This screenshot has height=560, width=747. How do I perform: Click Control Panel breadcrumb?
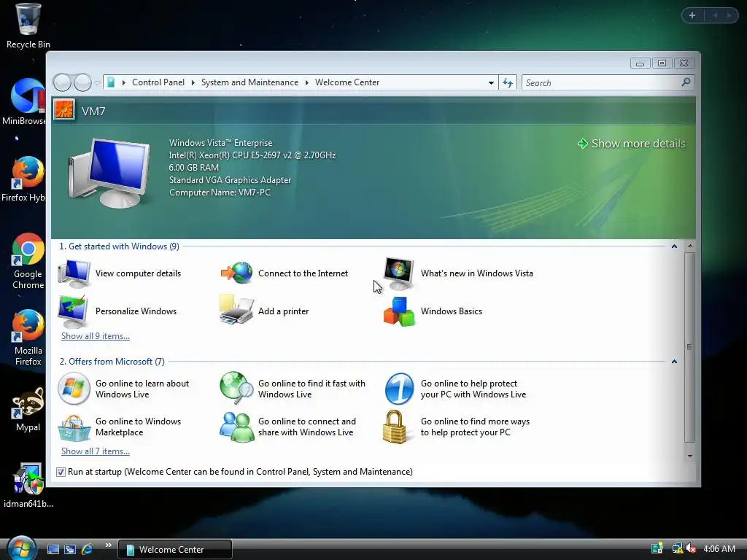158,82
